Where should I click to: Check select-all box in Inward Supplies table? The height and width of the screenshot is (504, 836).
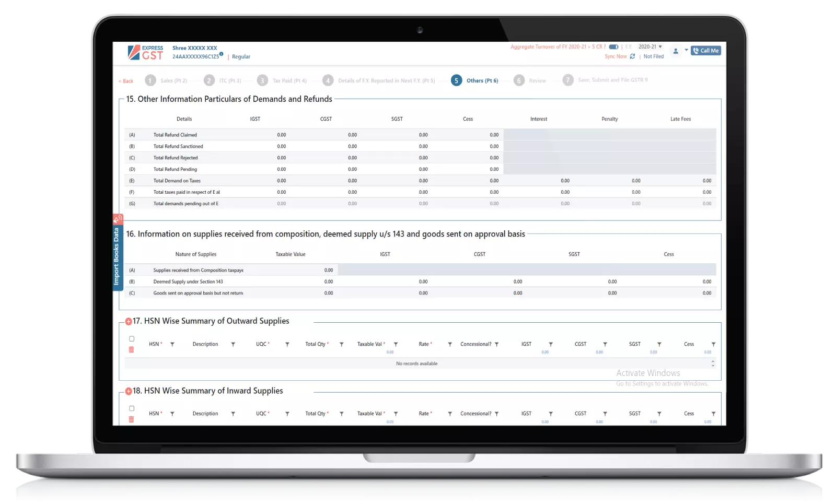pos(132,408)
